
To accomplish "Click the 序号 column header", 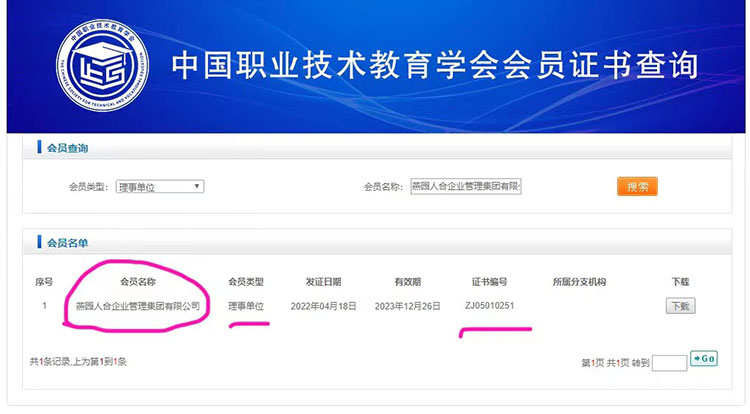I will pyautogui.click(x=44, y=282).
